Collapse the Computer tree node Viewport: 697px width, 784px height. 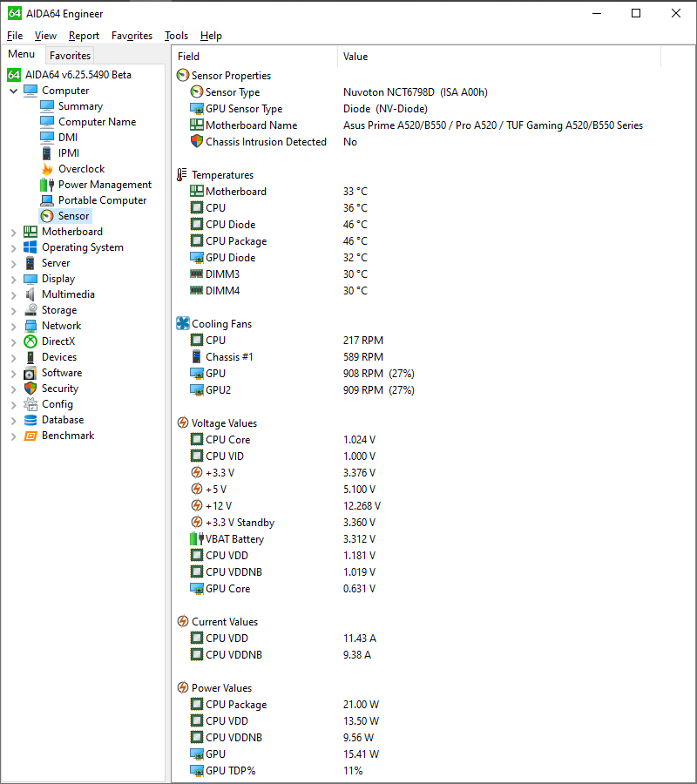click(13, 91)
